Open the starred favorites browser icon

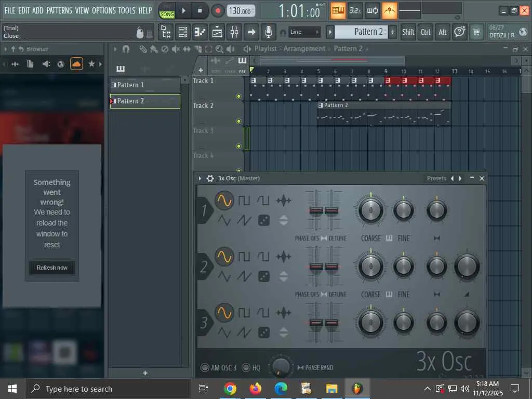(91, 64)
